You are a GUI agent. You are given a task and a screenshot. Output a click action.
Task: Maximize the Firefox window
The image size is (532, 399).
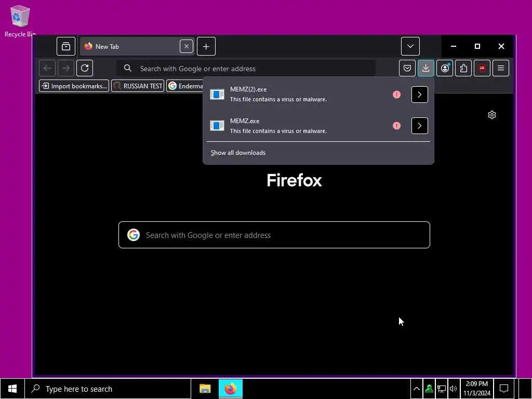[x=477, y=46]
